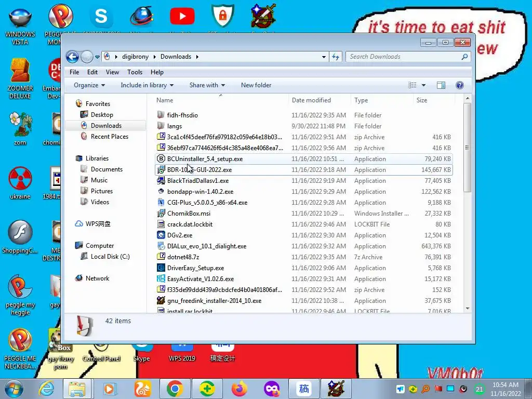Expand the Organize dropdown
Screen dimensions: 532x399
point(89,85)
